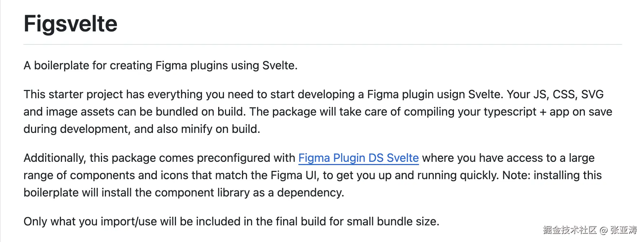Click the Figsvelte page heading

coord(71,24)
